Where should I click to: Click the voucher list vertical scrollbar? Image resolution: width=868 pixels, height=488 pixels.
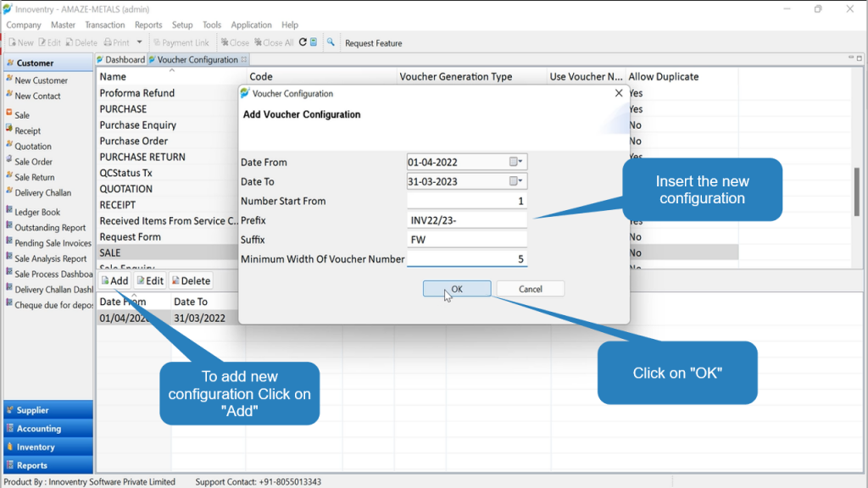pos(856,191)
